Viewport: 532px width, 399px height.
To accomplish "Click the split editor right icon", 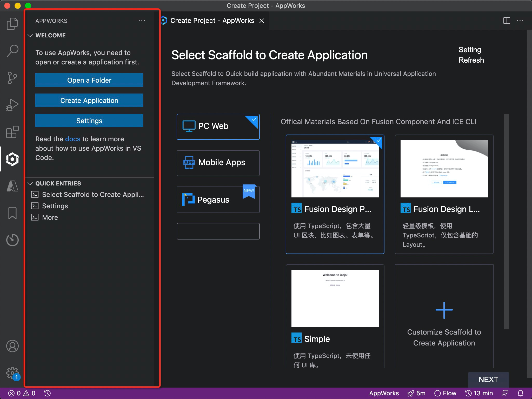I will (507, 21).
